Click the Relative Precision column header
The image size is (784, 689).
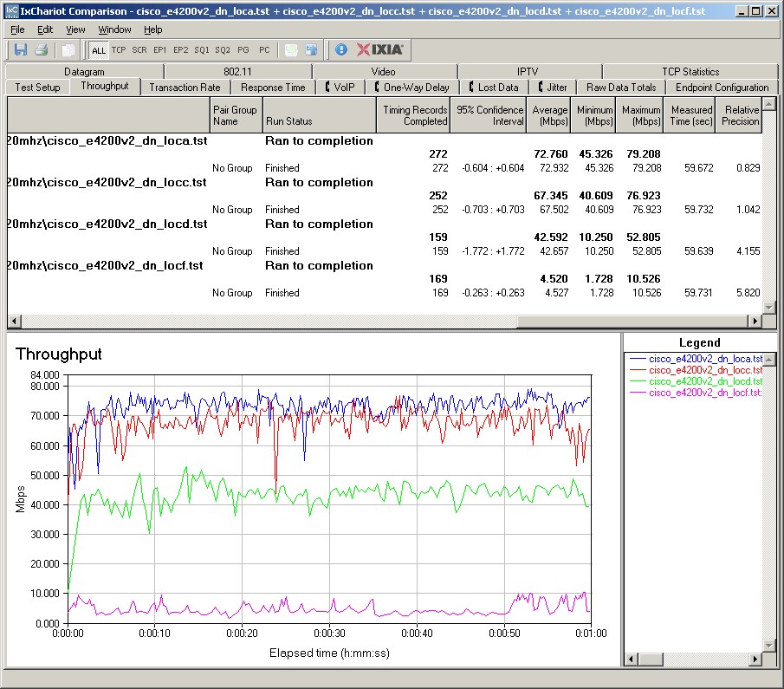(740, 115)
